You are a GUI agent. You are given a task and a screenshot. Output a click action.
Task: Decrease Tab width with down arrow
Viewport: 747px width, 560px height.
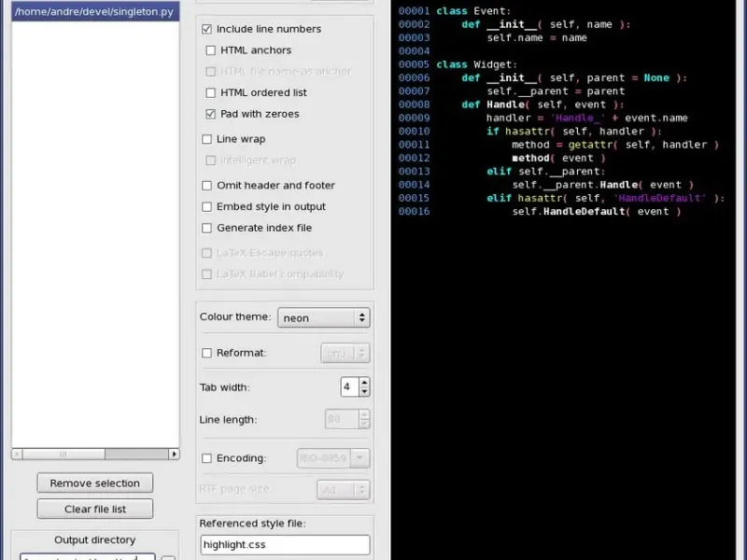(364, 391)
